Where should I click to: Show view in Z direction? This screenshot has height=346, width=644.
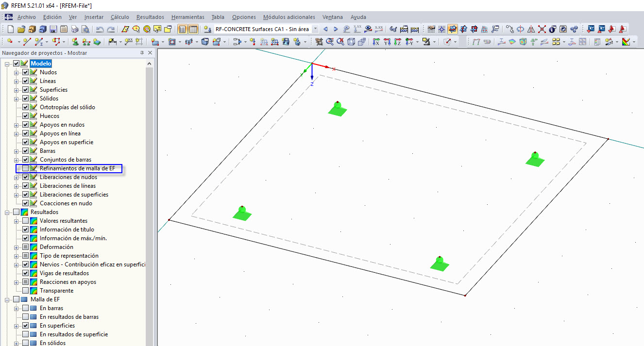point(398,42)
